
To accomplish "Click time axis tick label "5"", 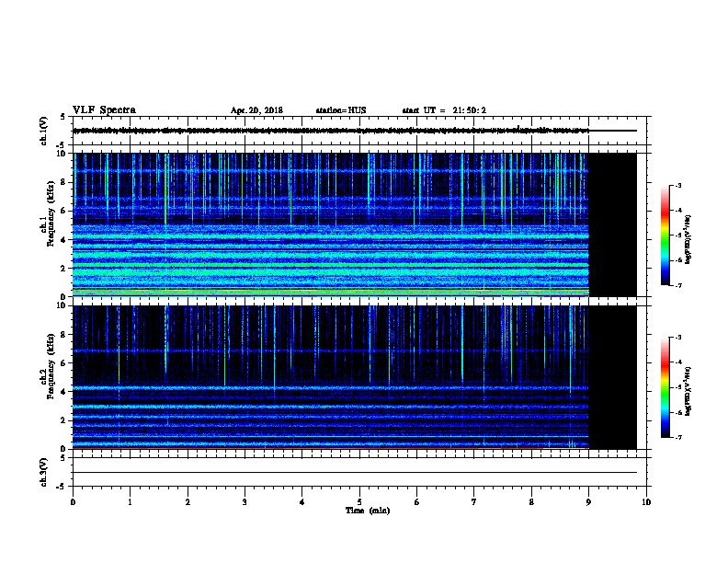I will pos(359,502).
